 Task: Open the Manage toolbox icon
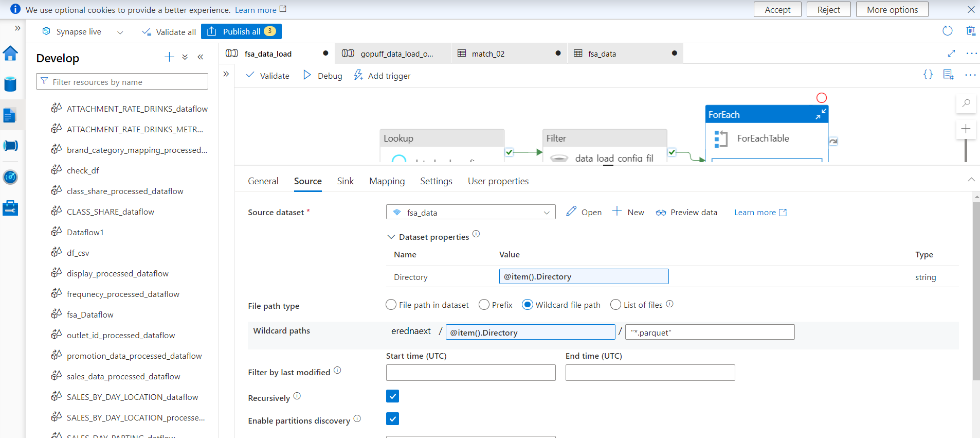pyautogui.click(x=10, y=208)
